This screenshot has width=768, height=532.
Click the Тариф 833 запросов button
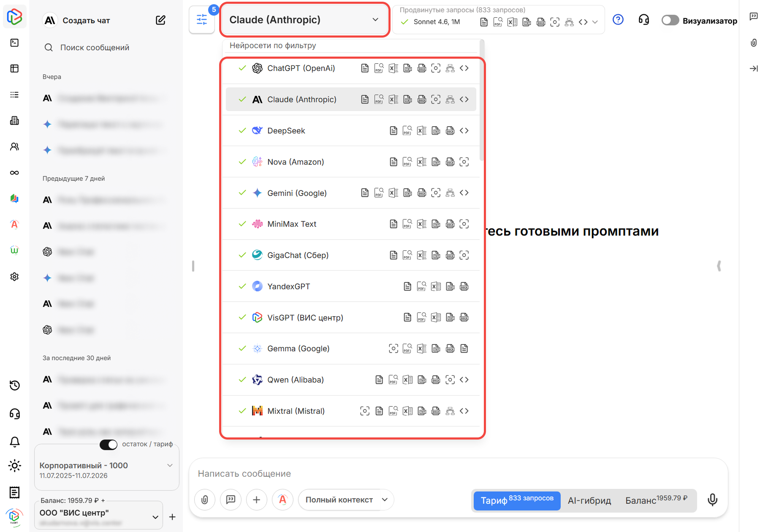click(517, 500)
